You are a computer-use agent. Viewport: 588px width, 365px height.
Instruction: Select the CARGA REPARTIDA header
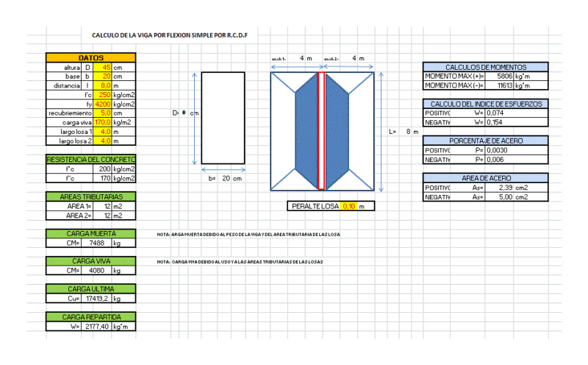pyautogui.click(x=90, y=317)
